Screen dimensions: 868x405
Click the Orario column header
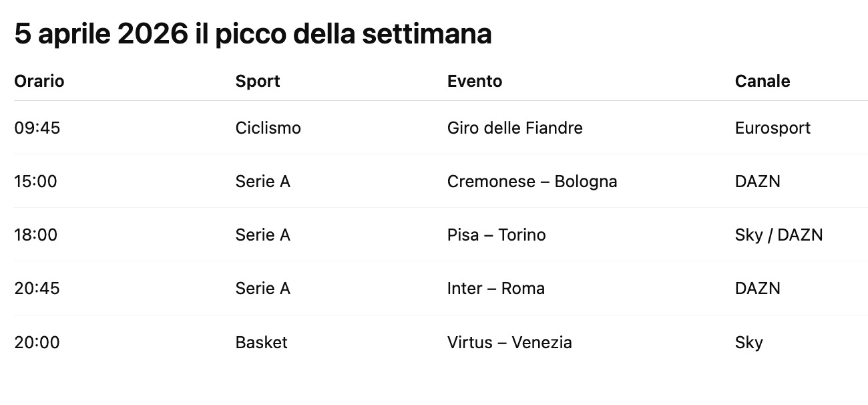(x=39, y=81)
